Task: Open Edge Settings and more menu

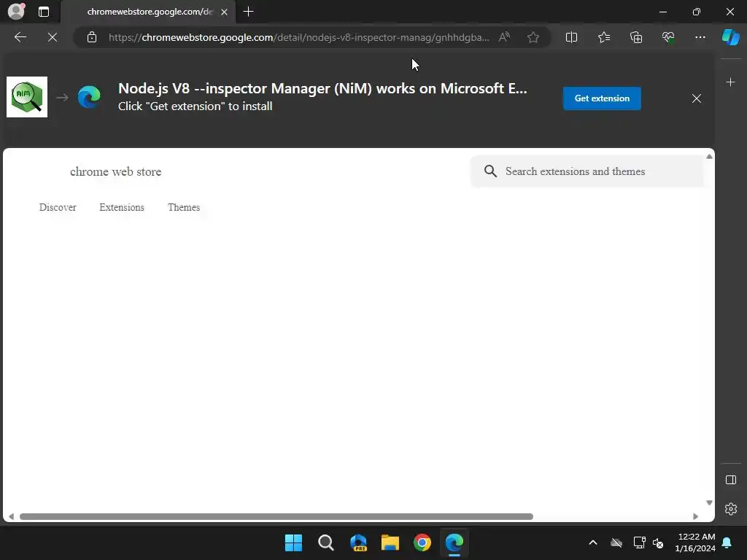Action: [x=700, y=37]
